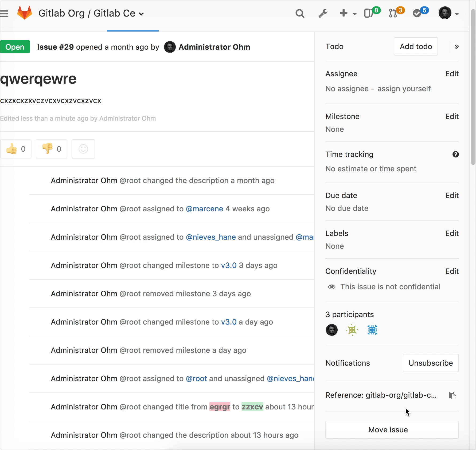Image resolution: width=476 pixels, height=450 pixels.
Task: Toggle thumbs up reaction
Action: [16, 149]
